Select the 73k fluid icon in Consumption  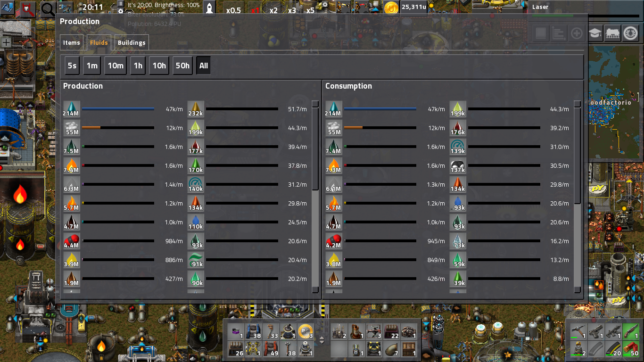pos(458,241)
